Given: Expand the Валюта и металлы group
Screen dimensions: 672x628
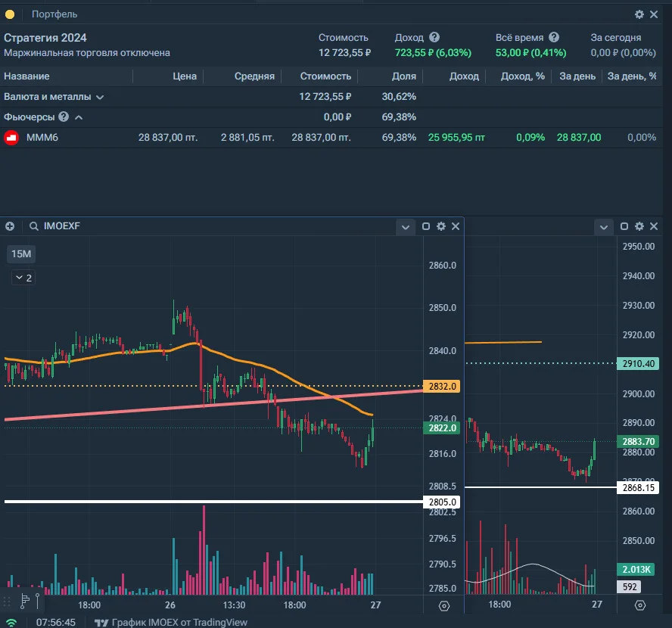Looking at the screenshot, I should (x=100, y=98).
